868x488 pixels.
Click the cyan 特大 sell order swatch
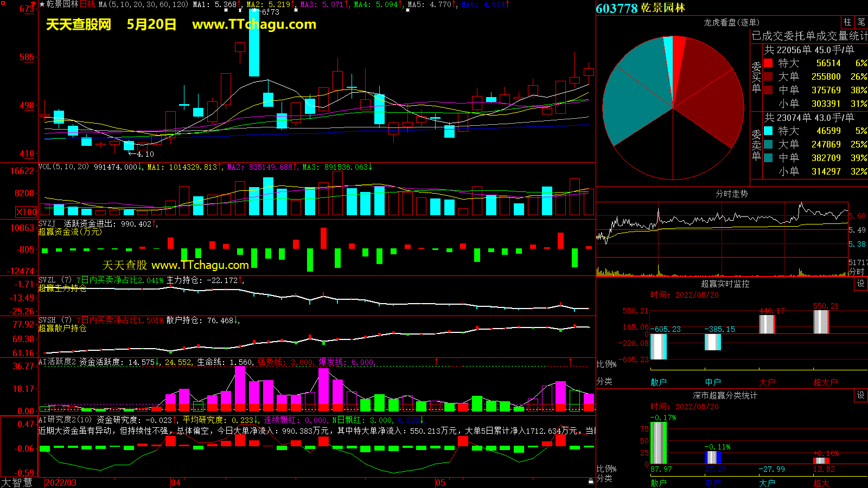tap(768, 131)
